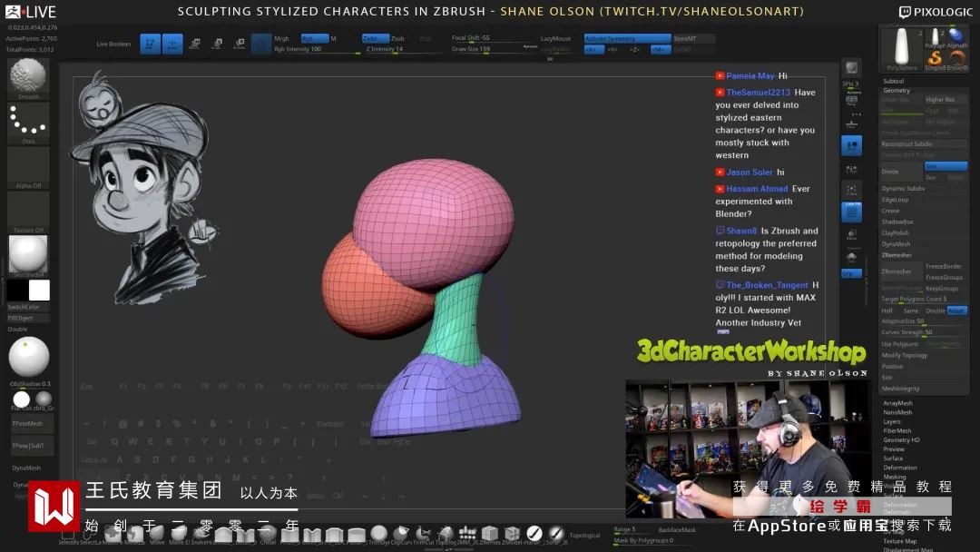Adjust the Rgb Intensity slider
980x552 pixels.
(317, 49)
